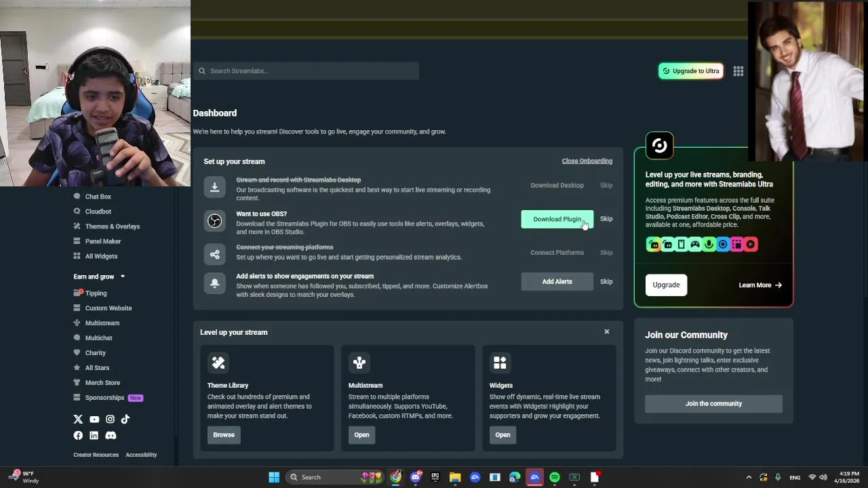Open Streamlabs TikTok social link

[125, 420]
